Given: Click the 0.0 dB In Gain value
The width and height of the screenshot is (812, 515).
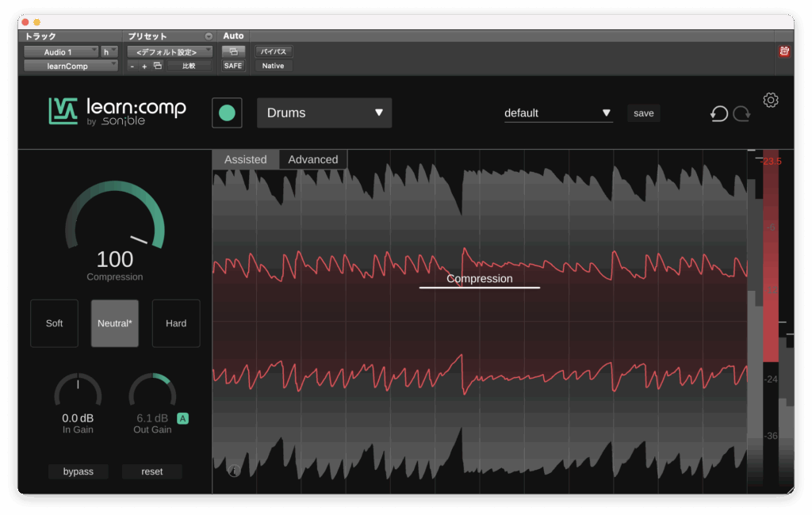Looking at the screenshot, I should coord(78,418).
